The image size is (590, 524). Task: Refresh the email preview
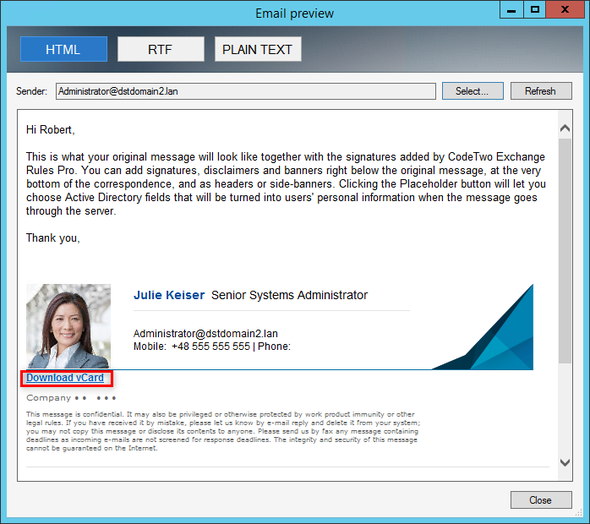pyautogui.click(x=541, y=91)
